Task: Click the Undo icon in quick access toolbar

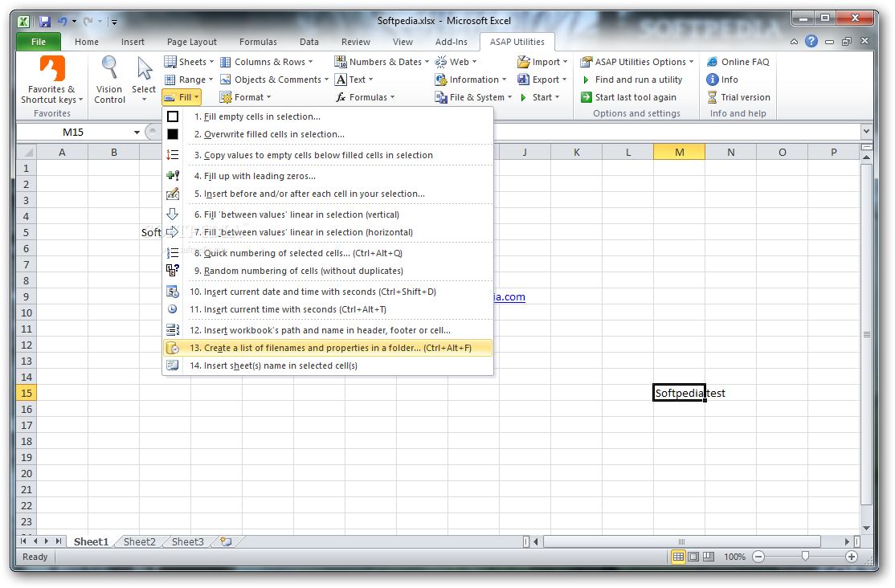Action: (x=62, y=22)
